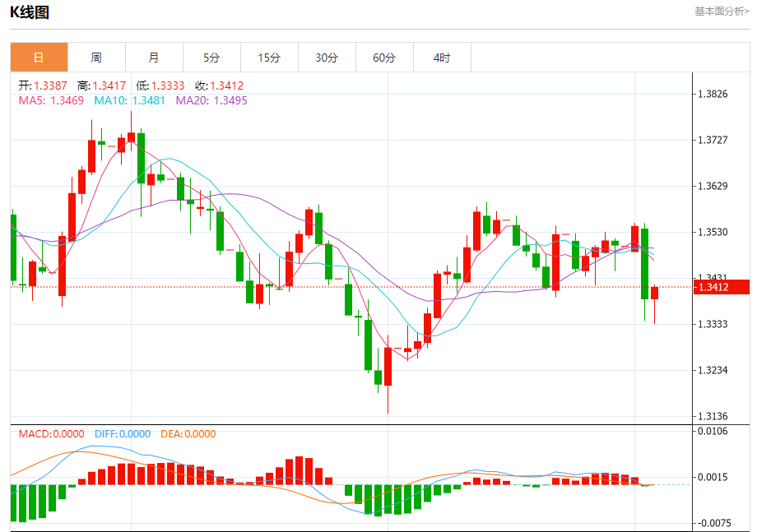Open the 5分 interval tab
Image resolution: width=757 pixels, height=532 pixels.
(x=211, y=58)
